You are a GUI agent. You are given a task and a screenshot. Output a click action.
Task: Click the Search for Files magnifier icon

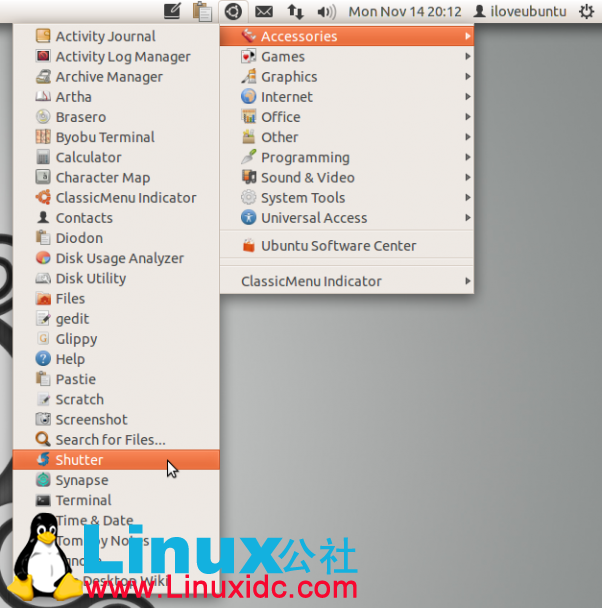click(43, 440)
